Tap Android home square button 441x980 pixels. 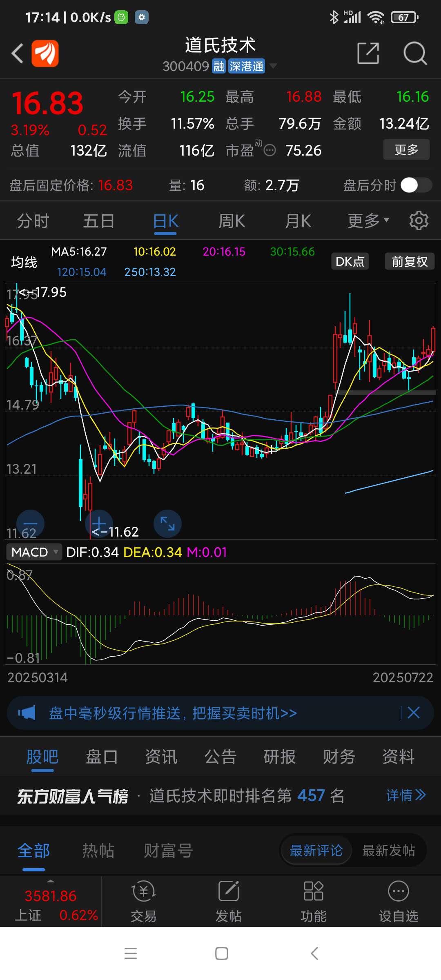click(221, 953)
